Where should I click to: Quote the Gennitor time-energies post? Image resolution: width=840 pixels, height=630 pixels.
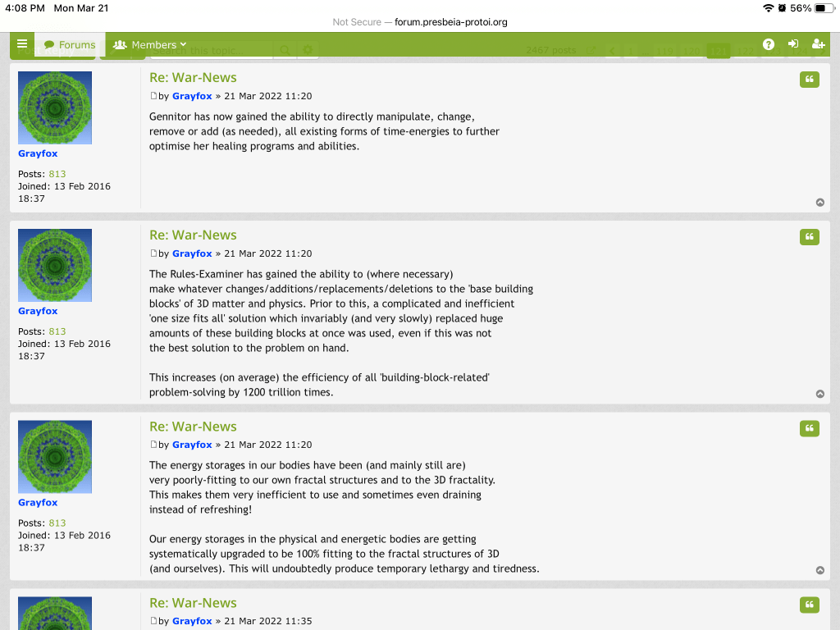[810, 80]
